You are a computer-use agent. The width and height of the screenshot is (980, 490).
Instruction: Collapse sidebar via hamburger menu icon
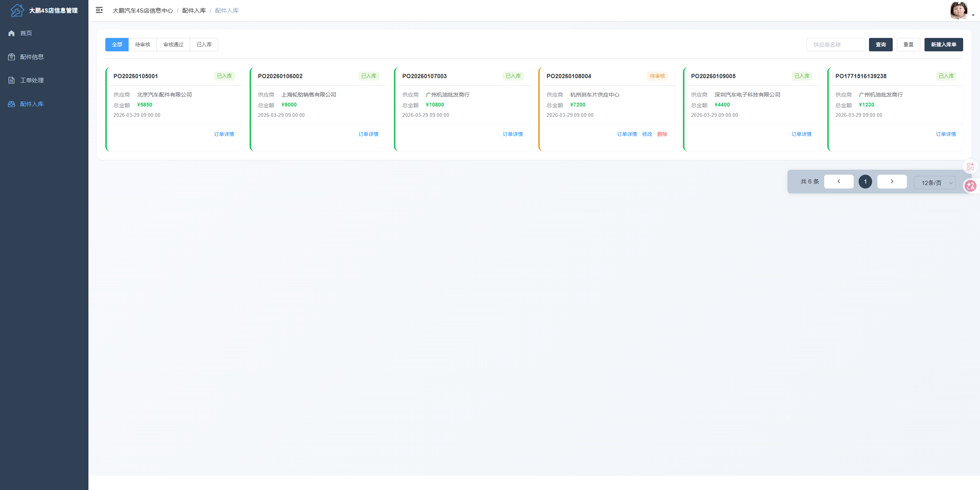pos(99,10)
